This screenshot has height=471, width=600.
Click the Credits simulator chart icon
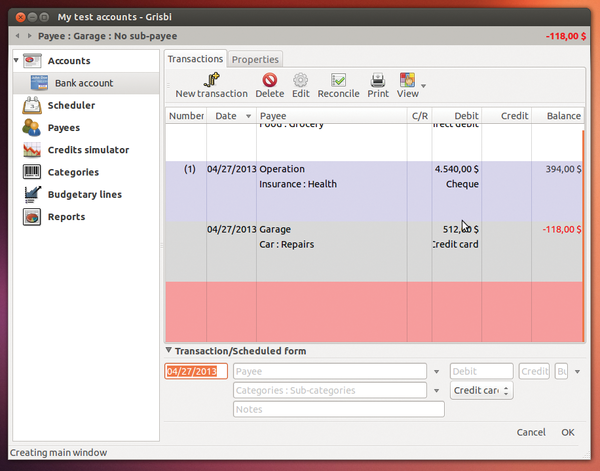pyautogui.click(x=32, y=150)
